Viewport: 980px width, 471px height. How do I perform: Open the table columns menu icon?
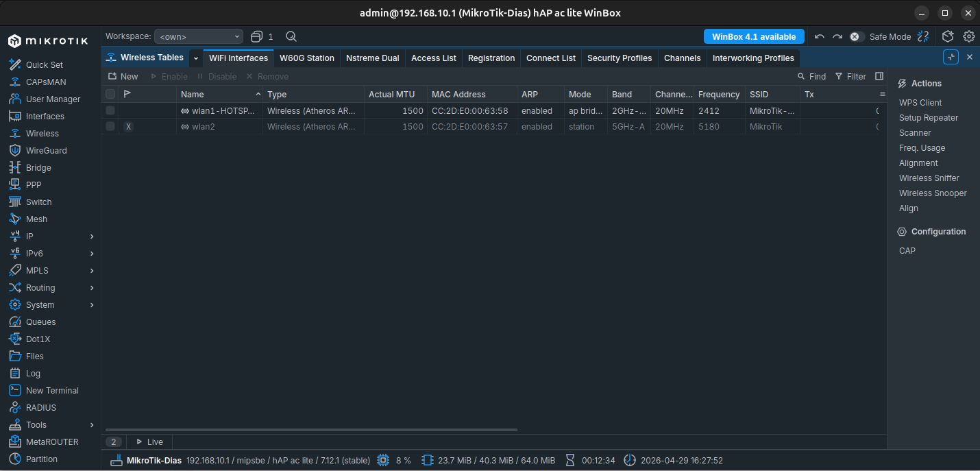[x=882, y=94]
